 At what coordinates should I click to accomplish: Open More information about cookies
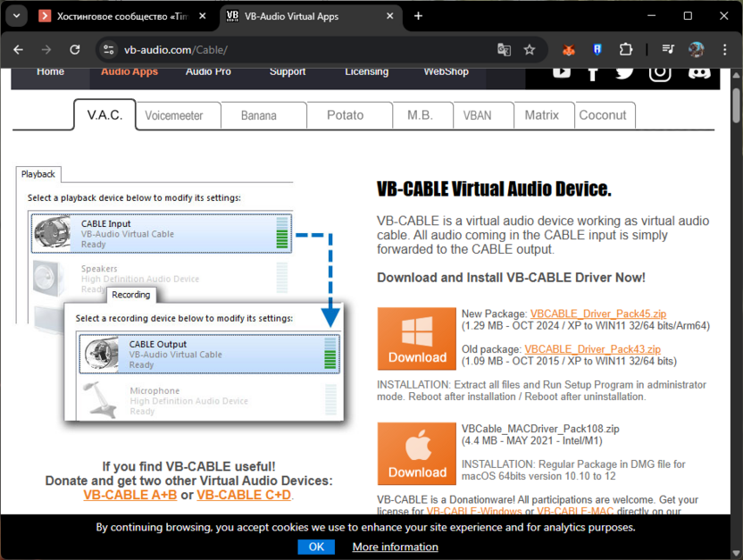click(396, 547)
